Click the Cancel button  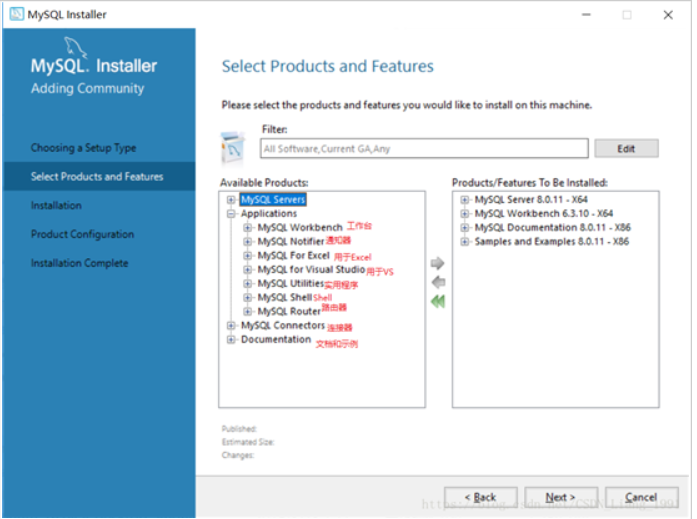pyautogui.click(x=641, y=497)
